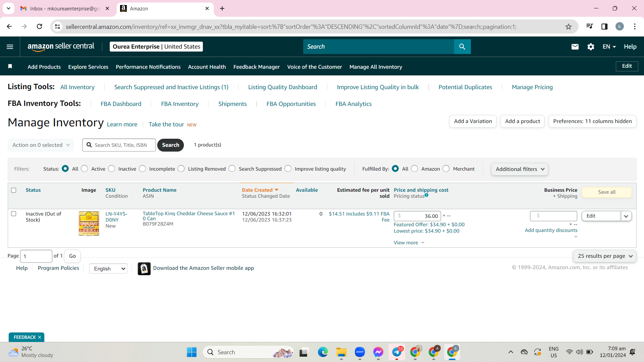Screen dimensions: 644x362
Task: Open Chrome side panel icon
Action: pos(604,26)
